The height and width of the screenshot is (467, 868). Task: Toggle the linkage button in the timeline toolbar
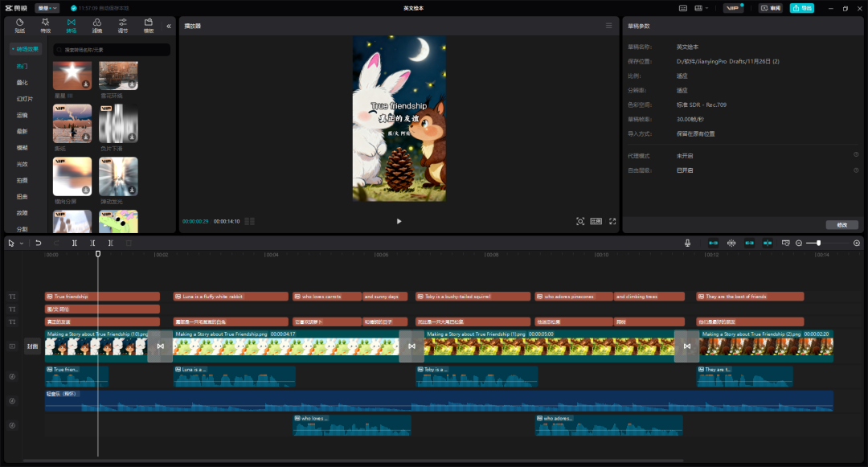click(750, 243)
